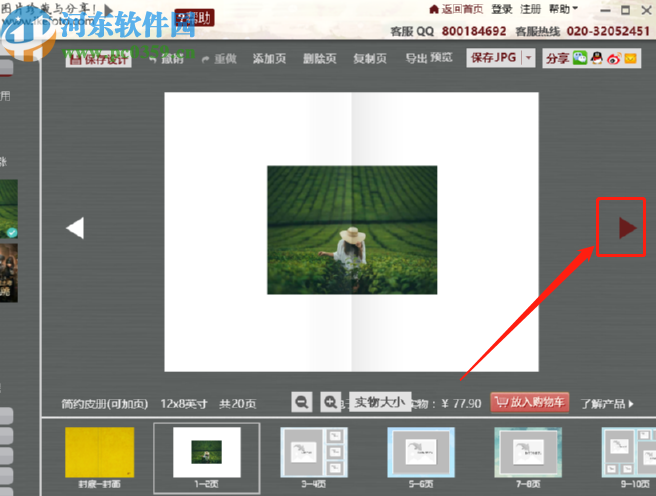Click the red 帮助 help badge
656x496 pixels.
195,18
